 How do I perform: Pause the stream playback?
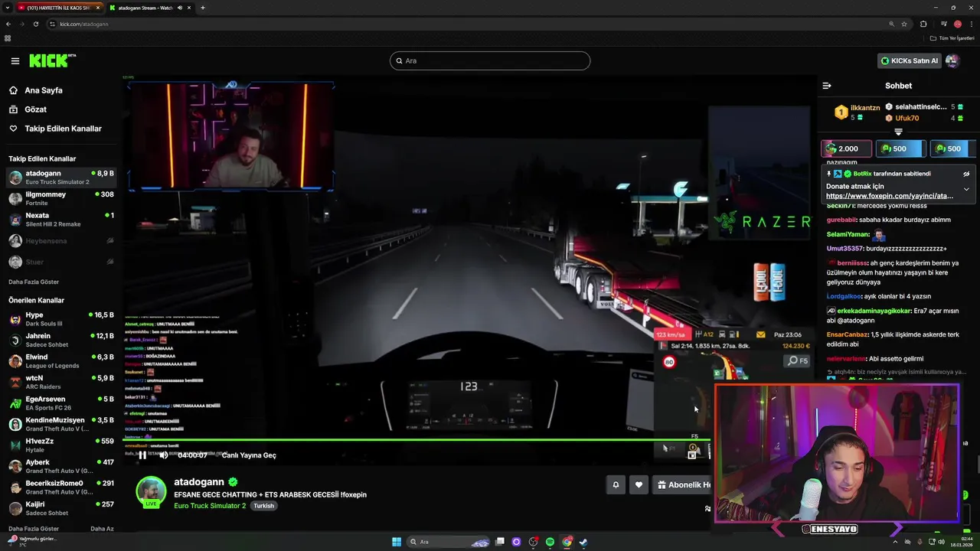[x=142, y=455]
